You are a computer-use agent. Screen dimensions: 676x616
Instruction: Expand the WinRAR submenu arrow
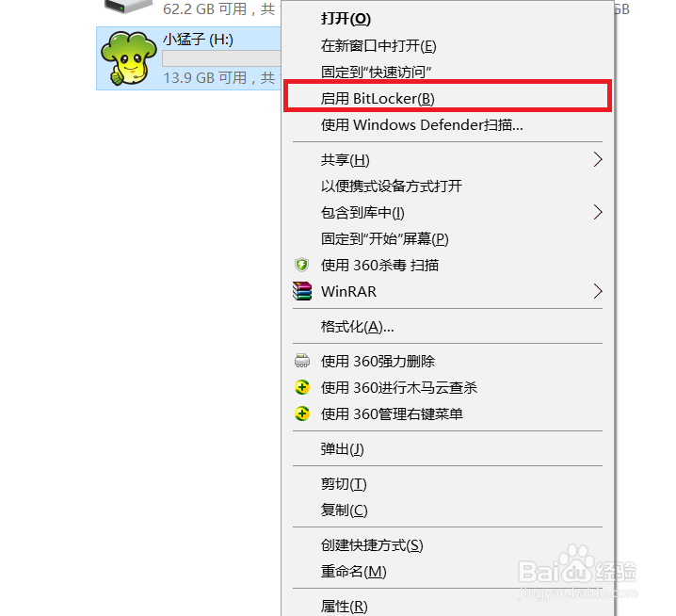(598, 291)
